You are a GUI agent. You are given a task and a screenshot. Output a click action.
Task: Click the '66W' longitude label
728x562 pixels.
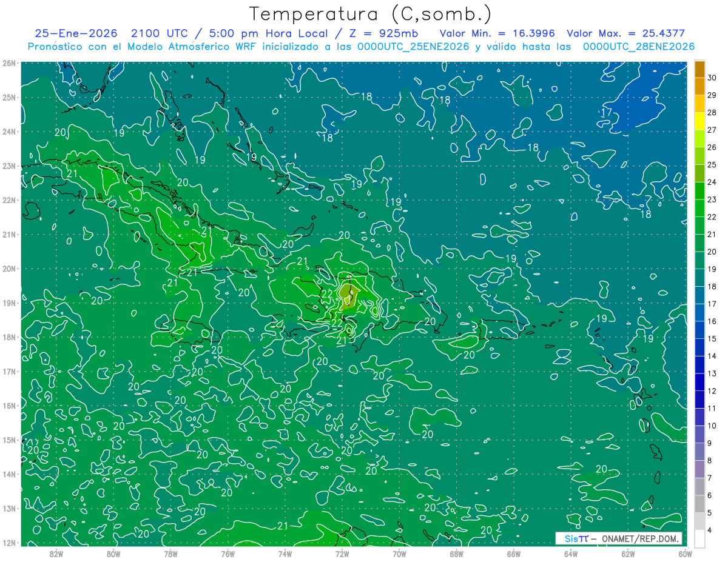[513, 553]
